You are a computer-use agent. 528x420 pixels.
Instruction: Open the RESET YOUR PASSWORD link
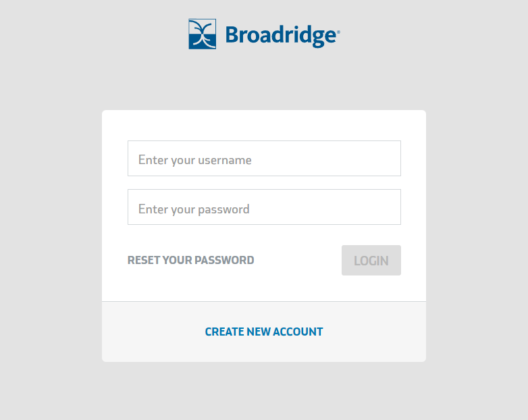point(190,260)
